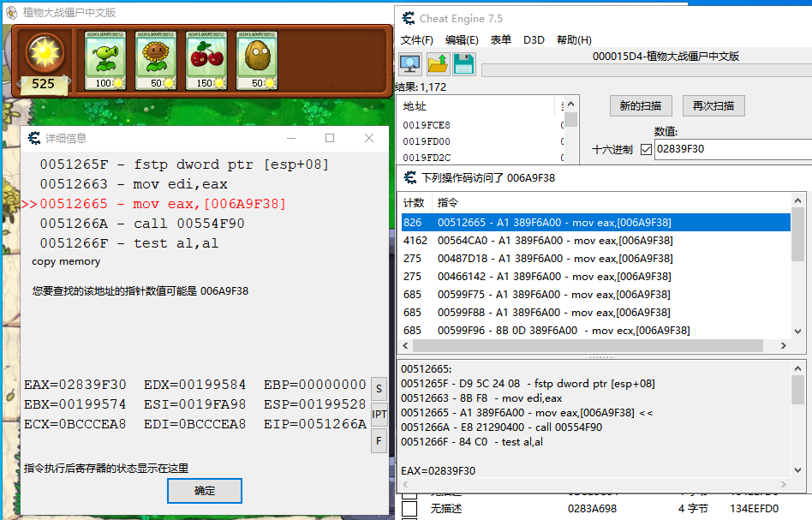The image size is (812, 520).
Task: Toggle the 十六进制 hex checkbox
Action: coord(646,150)
